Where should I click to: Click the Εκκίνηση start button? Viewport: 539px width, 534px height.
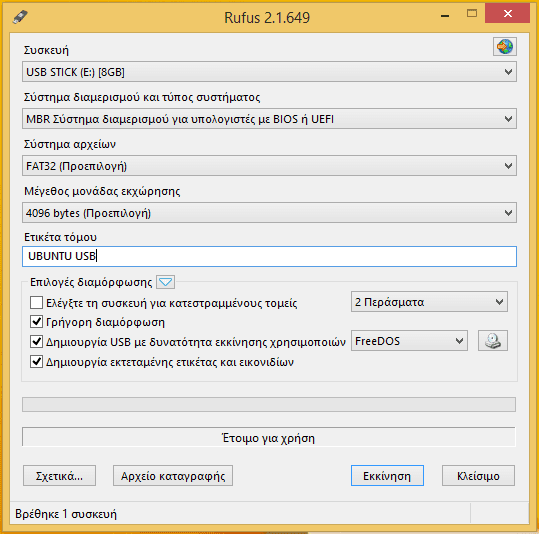(387, 476)
